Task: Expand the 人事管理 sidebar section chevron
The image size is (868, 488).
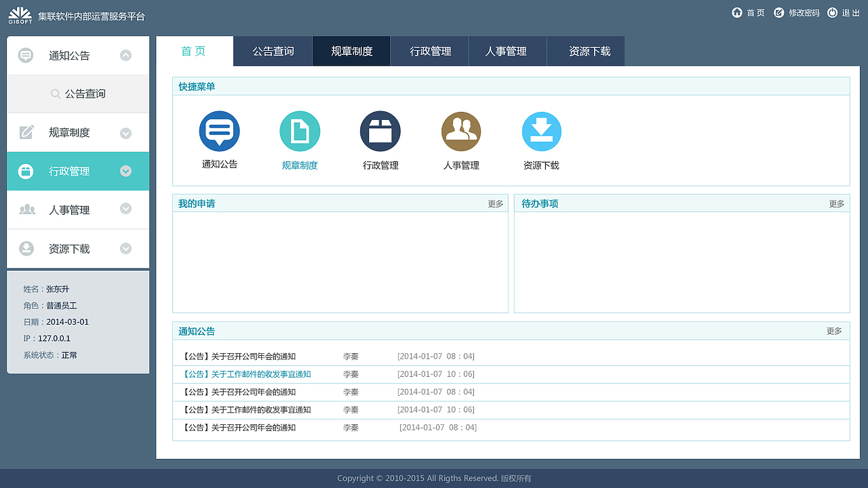Action: [125, 209]
